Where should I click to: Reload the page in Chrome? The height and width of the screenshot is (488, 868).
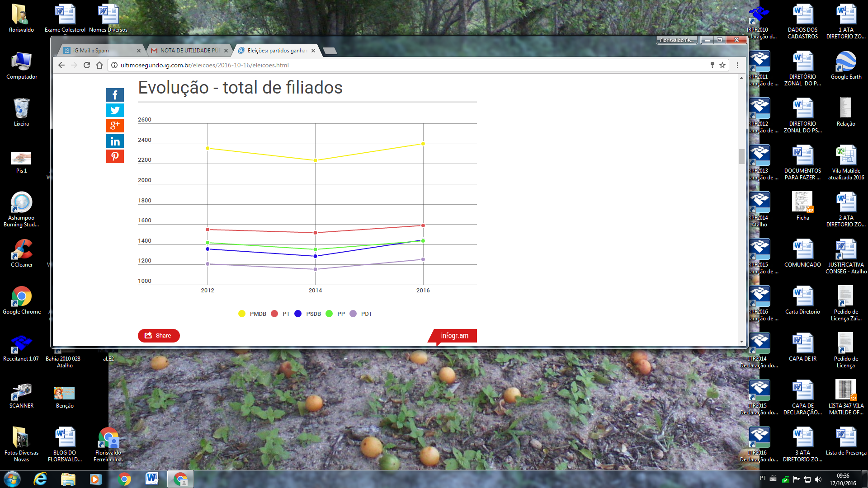(87, 65)
